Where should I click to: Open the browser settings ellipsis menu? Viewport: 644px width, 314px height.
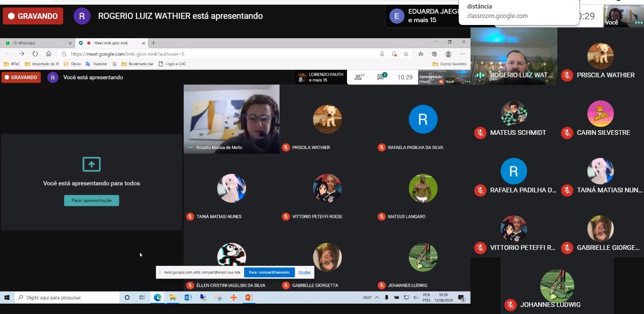coord(462,54)
